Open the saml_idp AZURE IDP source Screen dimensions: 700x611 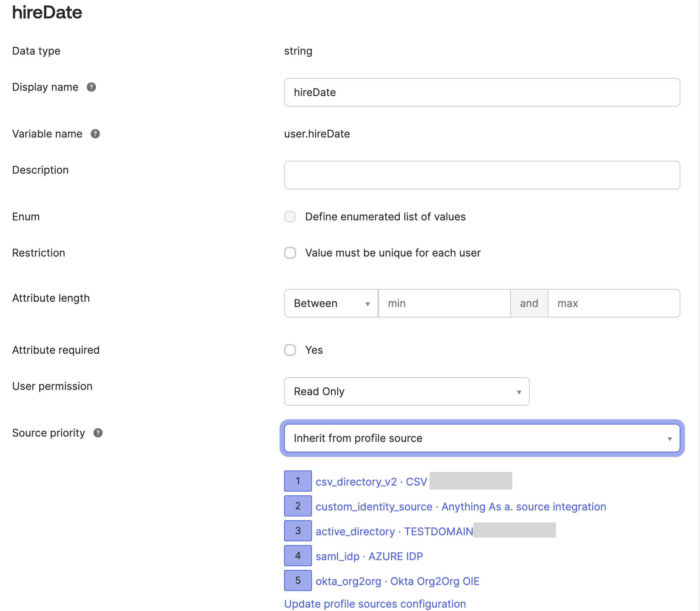pos(369,556)
